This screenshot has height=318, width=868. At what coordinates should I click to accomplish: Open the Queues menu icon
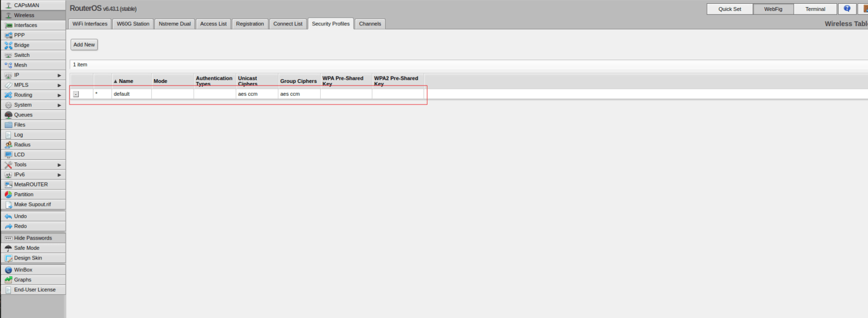pos(8,115)
